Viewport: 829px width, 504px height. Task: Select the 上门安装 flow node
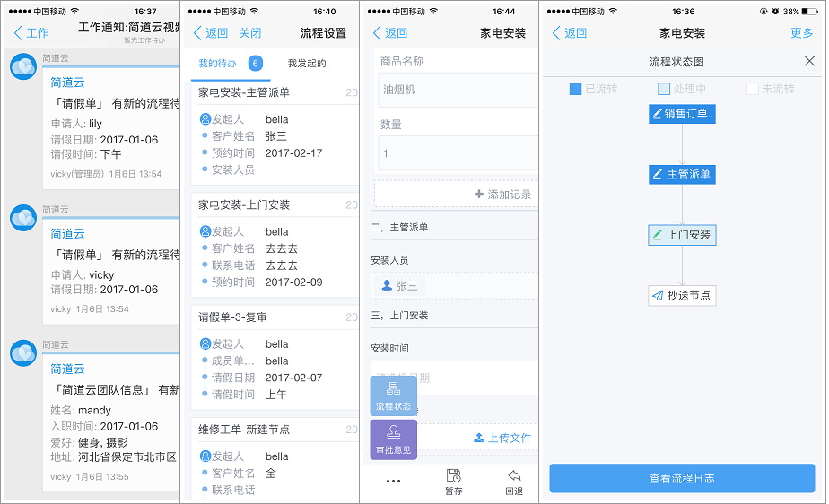pos(682,235)
